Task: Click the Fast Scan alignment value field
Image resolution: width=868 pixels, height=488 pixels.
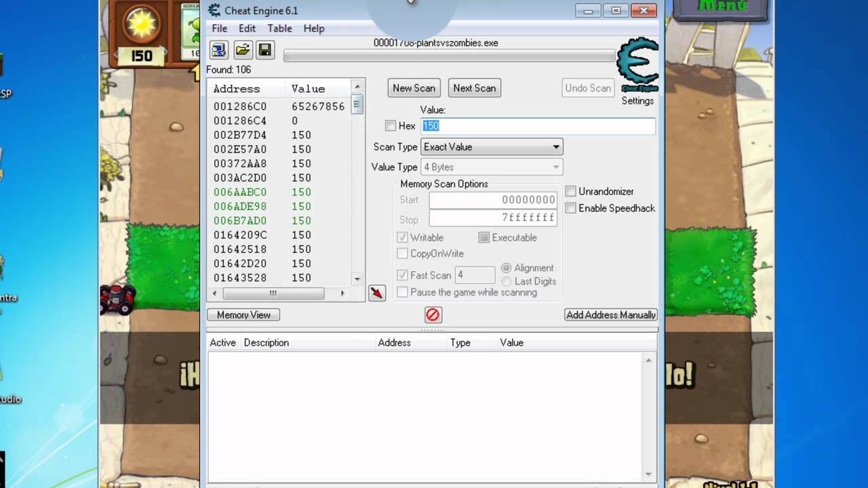Action: pyautogui.click(x=475, y=275)
